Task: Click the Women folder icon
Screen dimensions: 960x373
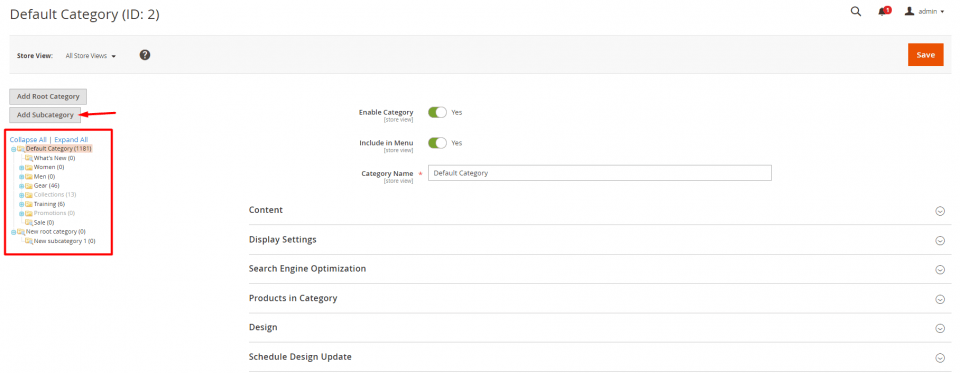Action: [x=29, y=167]
